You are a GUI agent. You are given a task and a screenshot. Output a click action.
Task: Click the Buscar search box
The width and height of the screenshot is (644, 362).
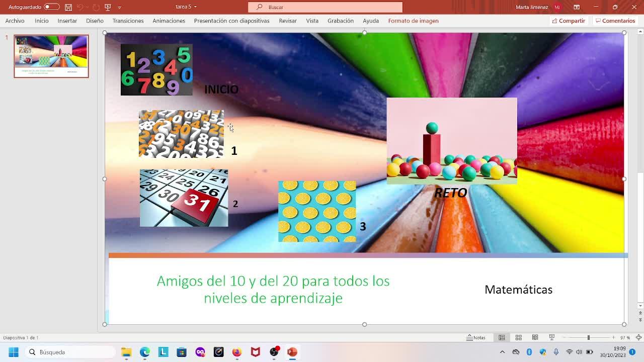[x=325, y=7]
